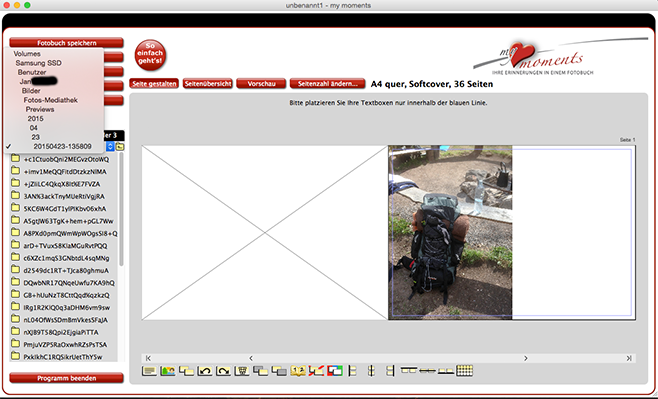Add a text box with toolbar icon
The height and width of the screenshot is (399, 658).
[149, 371]
